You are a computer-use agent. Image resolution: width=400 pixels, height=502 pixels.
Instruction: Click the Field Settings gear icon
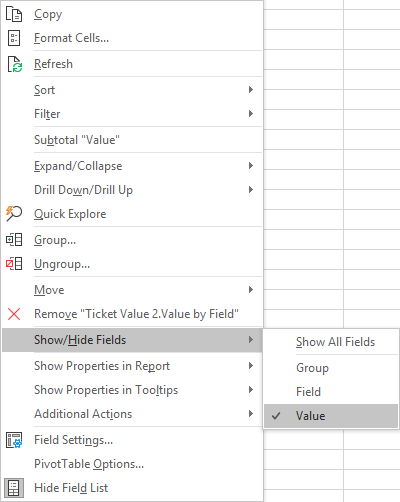(14, 440)
